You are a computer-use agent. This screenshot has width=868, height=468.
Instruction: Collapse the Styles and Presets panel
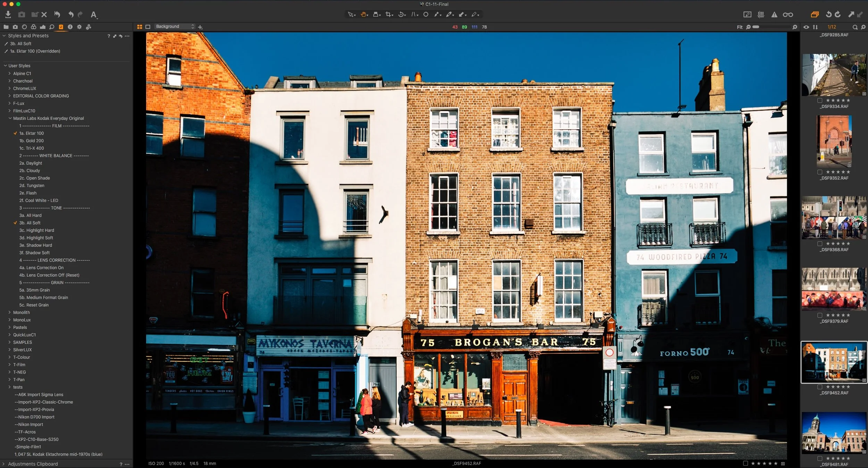[4, 35]
